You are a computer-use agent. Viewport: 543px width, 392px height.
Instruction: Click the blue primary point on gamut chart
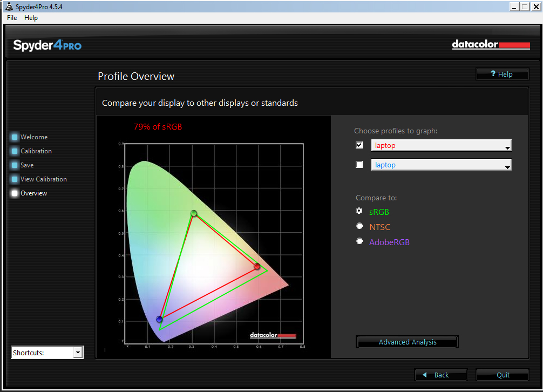159,319
